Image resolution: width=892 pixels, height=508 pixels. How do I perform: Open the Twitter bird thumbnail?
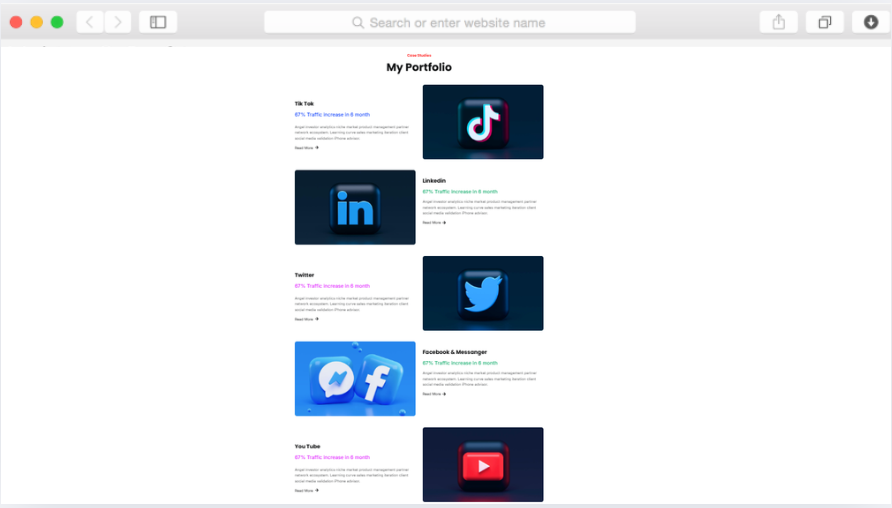pyautogui.click(x=483, y=293)
